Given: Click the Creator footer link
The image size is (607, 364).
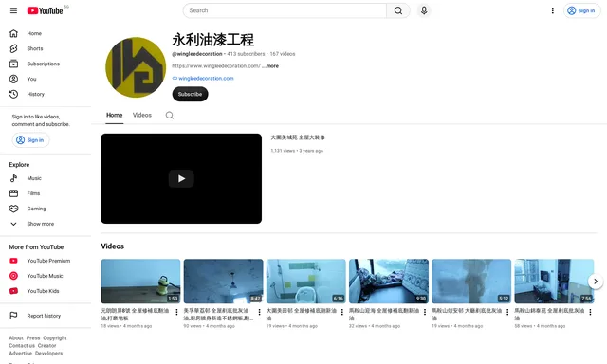Looking at the screenshot, I should 46,345.
